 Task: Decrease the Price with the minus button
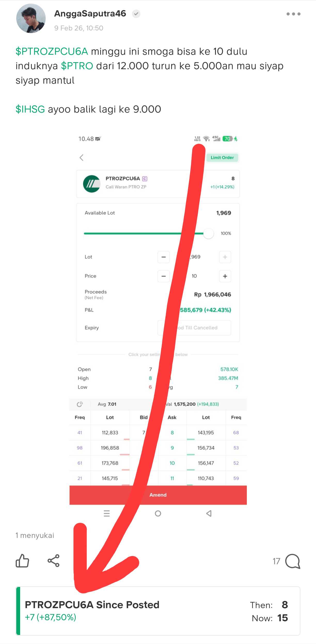164,276
